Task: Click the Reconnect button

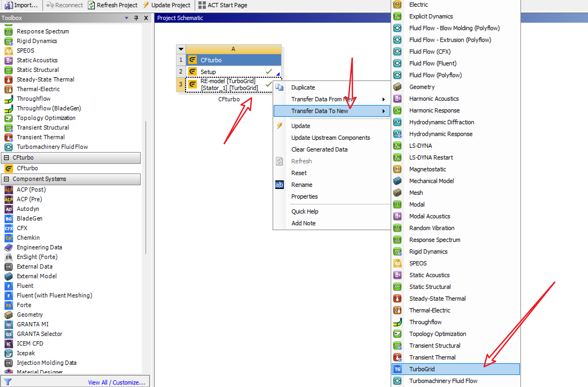Action: (x=65, y=5)
